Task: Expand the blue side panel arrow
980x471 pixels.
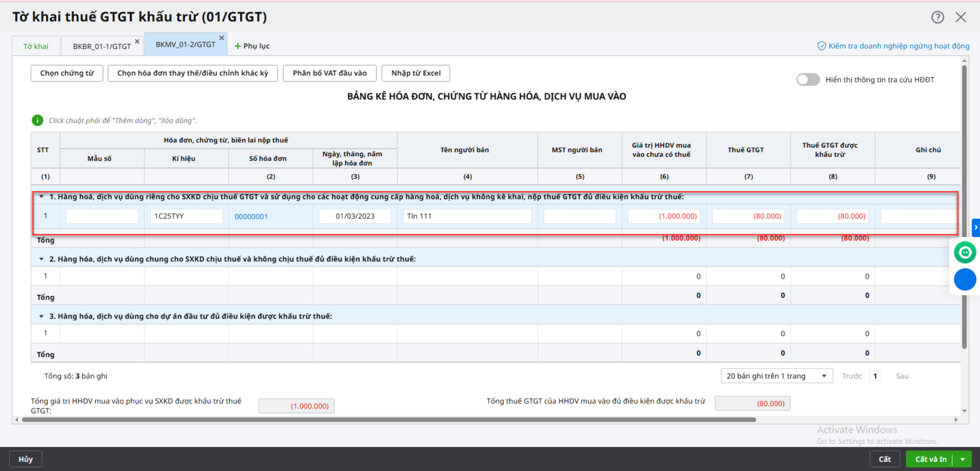Action: point(976,227)
